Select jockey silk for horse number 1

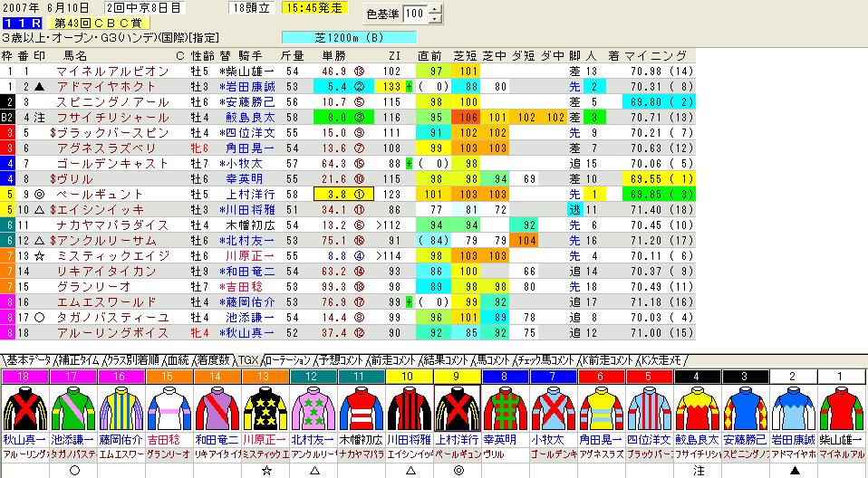843,409
